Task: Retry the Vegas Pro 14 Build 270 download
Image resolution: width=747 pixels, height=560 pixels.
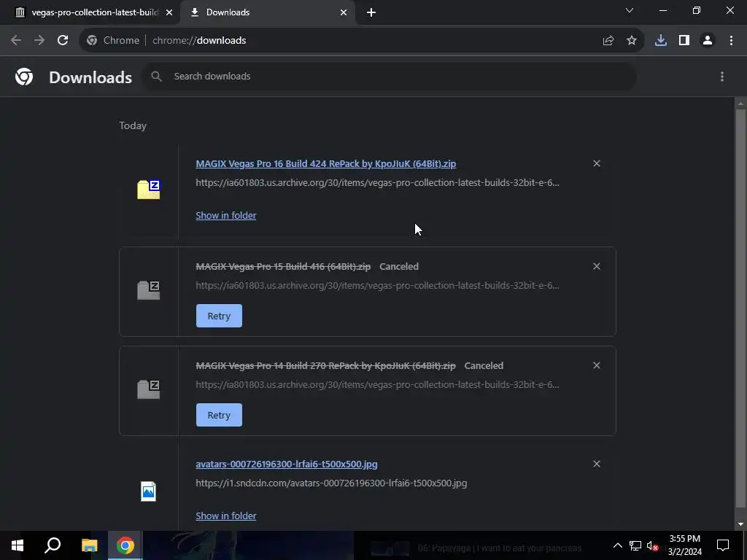Action: 219,415
